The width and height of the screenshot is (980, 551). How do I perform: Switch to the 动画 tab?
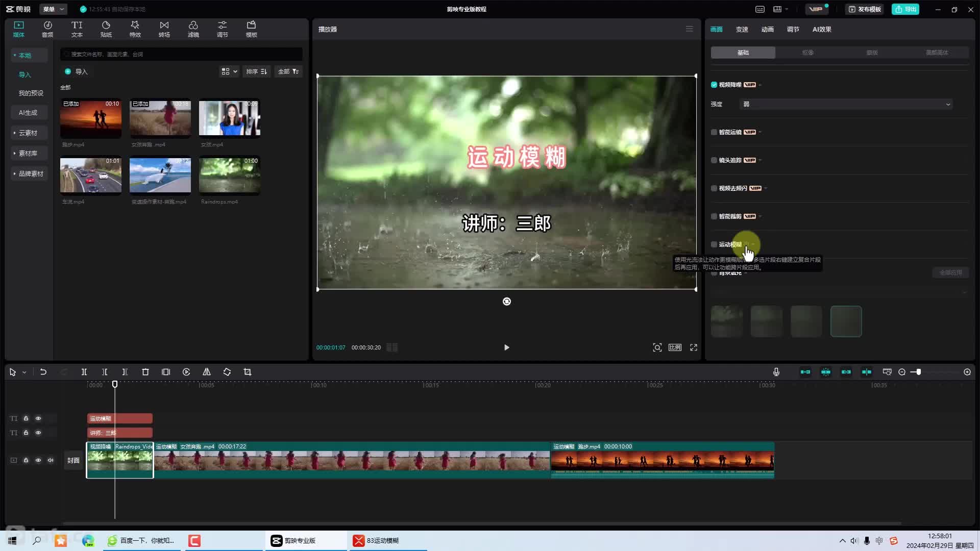(x=767, y=30)
